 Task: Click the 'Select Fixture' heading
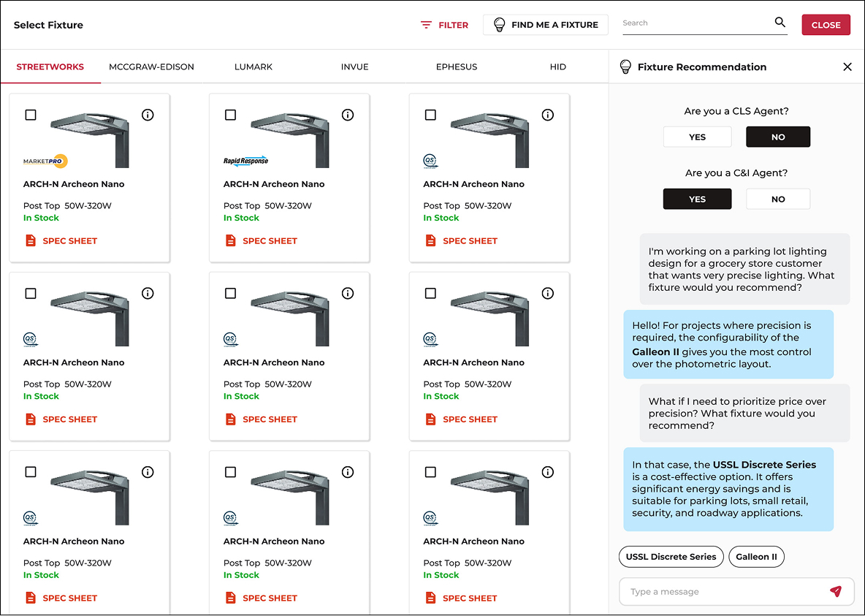point(48,25)
